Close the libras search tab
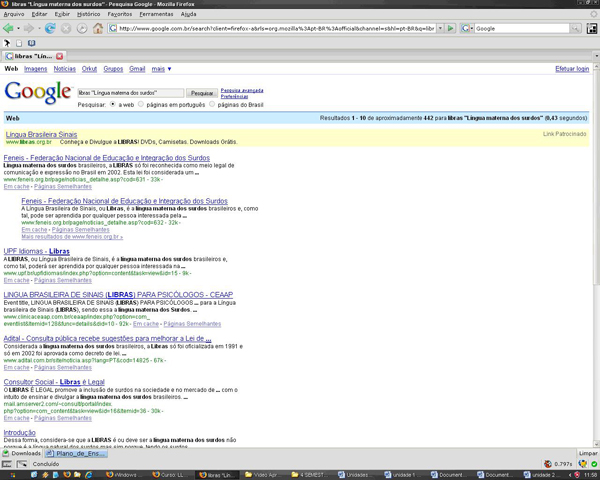The image size is (600, 480). coord(60,56)
